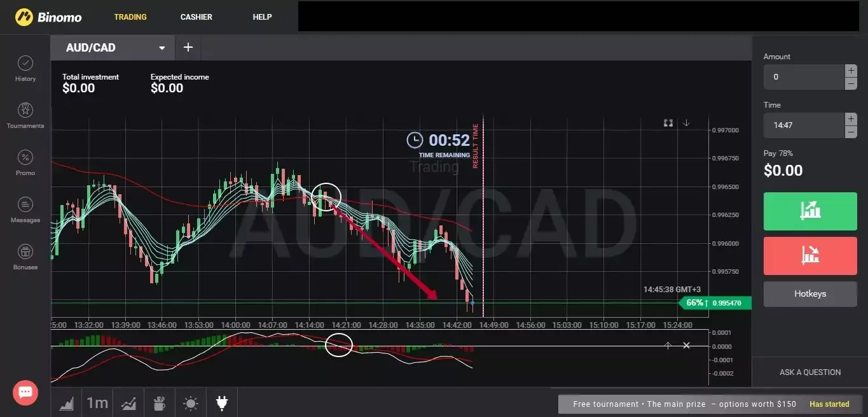This screenshot has width=868, height=417.
Task: Decrease the Amount value
Action: click(x=851, y=83)
